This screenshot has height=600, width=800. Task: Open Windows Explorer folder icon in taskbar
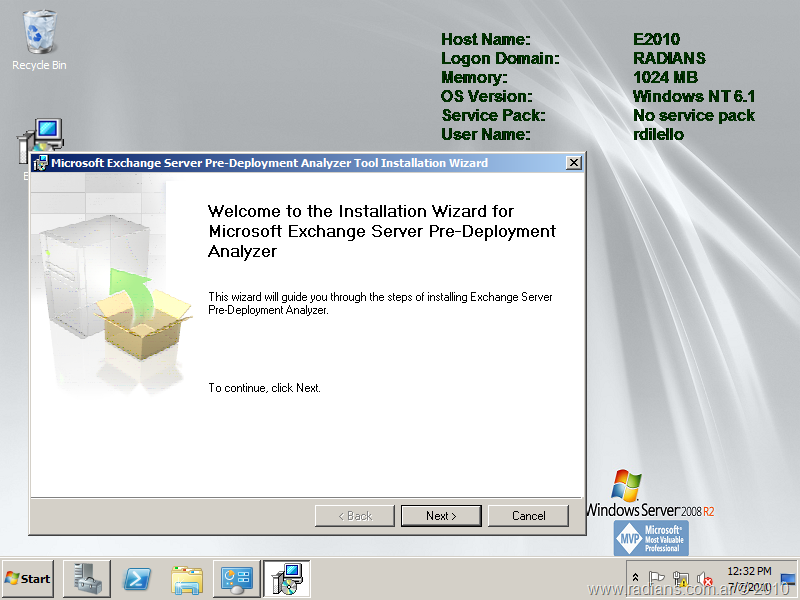187,578
